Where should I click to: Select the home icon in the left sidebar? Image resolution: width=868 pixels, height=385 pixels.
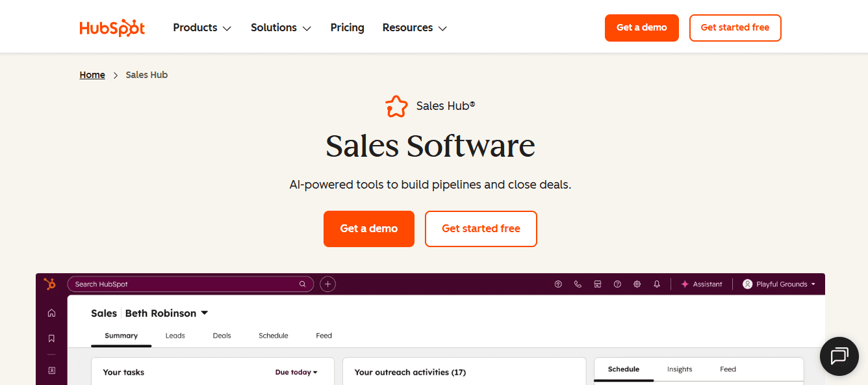[x=51, y=312]
